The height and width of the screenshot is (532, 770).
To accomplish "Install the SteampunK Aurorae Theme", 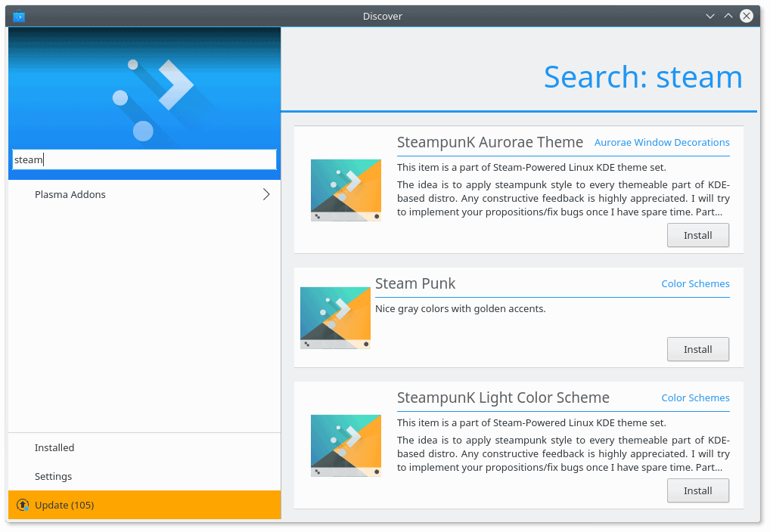I will (698, 235).
